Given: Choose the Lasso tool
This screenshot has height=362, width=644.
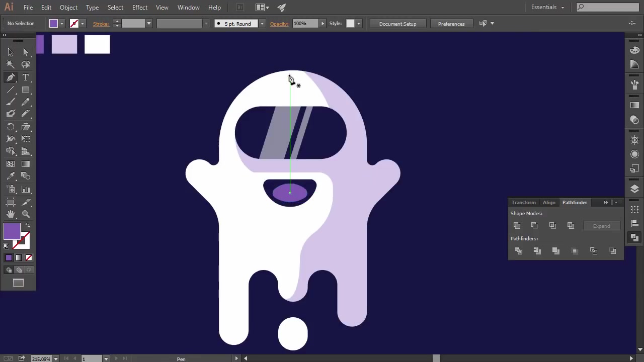Looking at the screenshot, I should (x=26, y=64).
